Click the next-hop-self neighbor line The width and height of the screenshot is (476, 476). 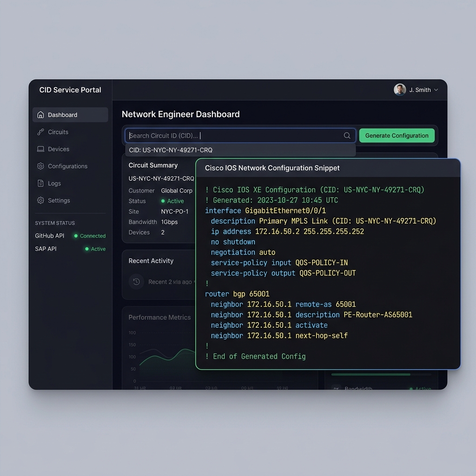tap(279, 336)
